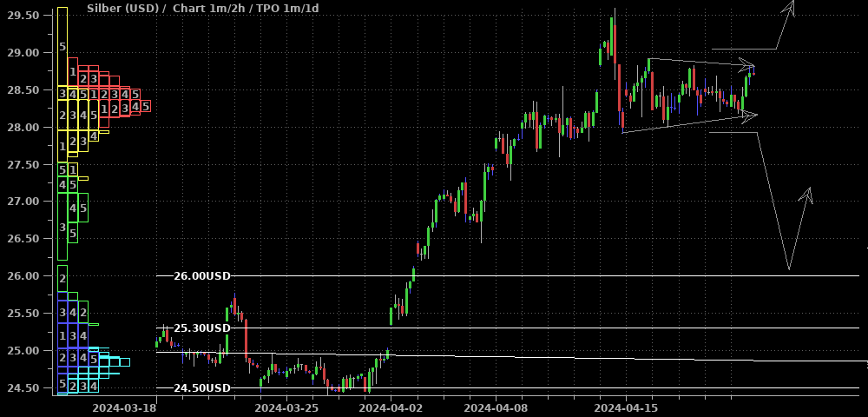
Task: Click the 27.00 price axis label
Action: pos(23,202)
